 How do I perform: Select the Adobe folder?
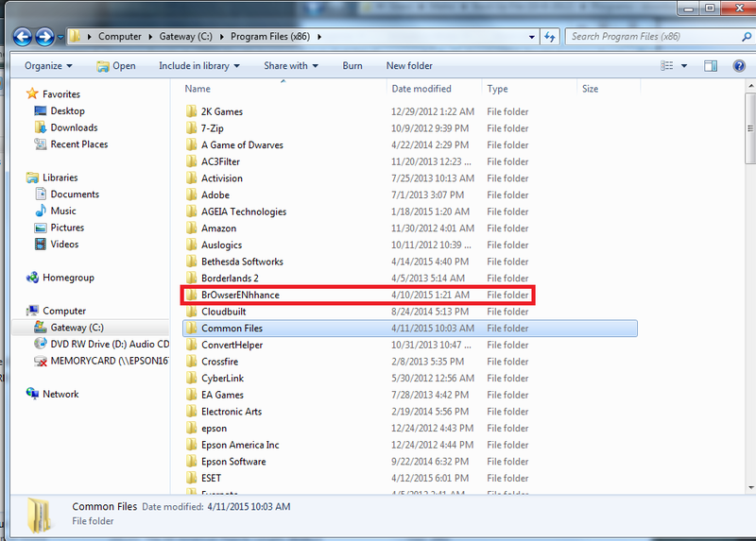click(x=410, y=195)
